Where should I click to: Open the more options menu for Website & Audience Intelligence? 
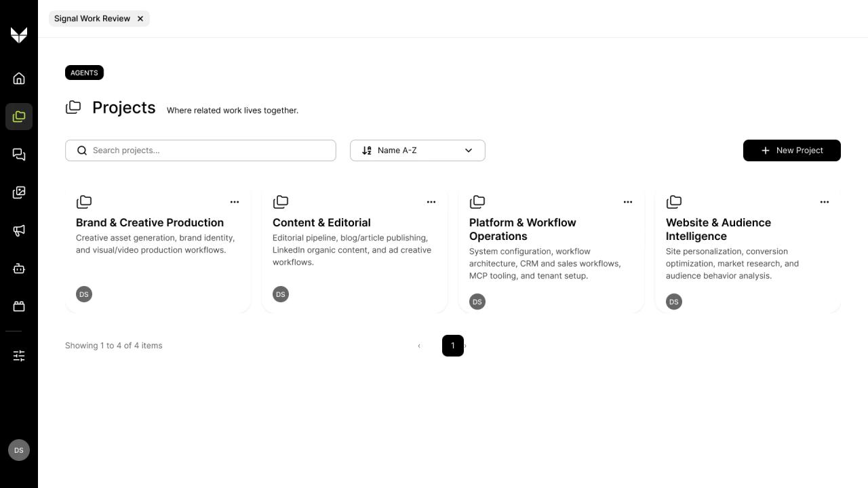pos(825,202)
